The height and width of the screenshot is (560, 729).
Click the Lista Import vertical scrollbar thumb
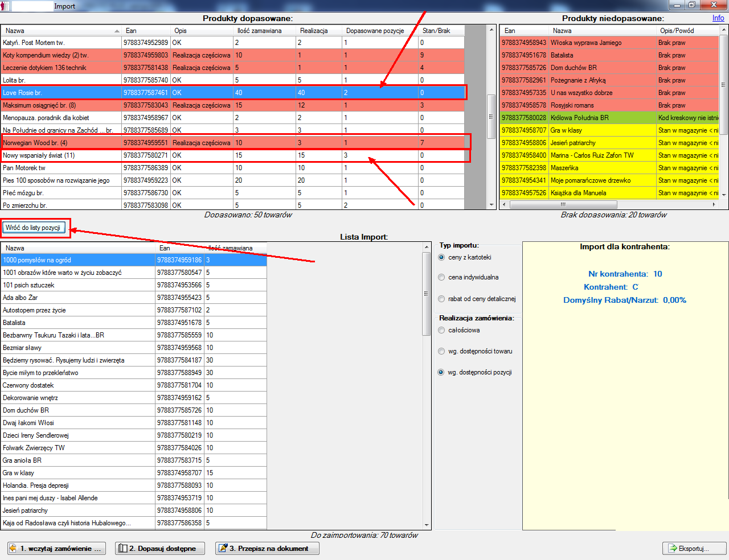pyautogui.click(x=427, y=294)
